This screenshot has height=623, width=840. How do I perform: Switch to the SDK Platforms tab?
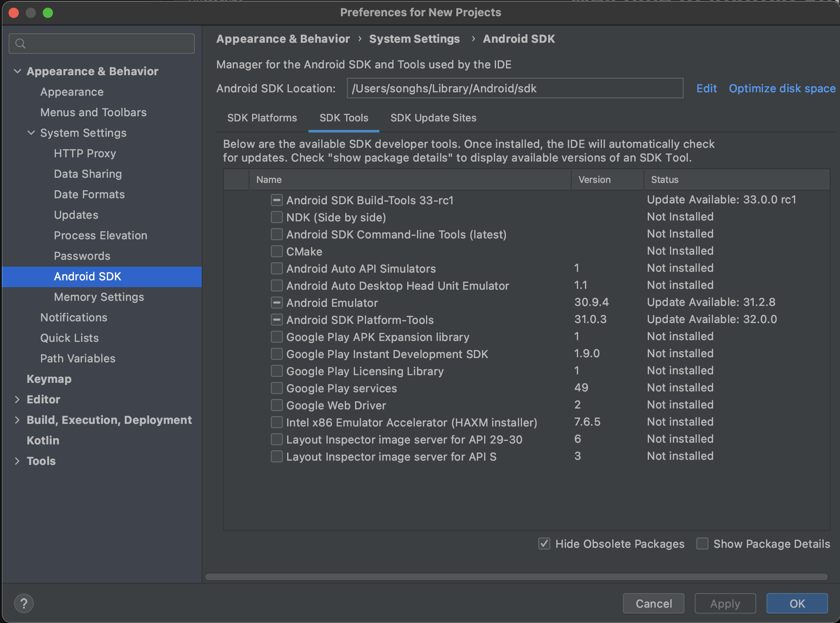click(x=262, y=118)
